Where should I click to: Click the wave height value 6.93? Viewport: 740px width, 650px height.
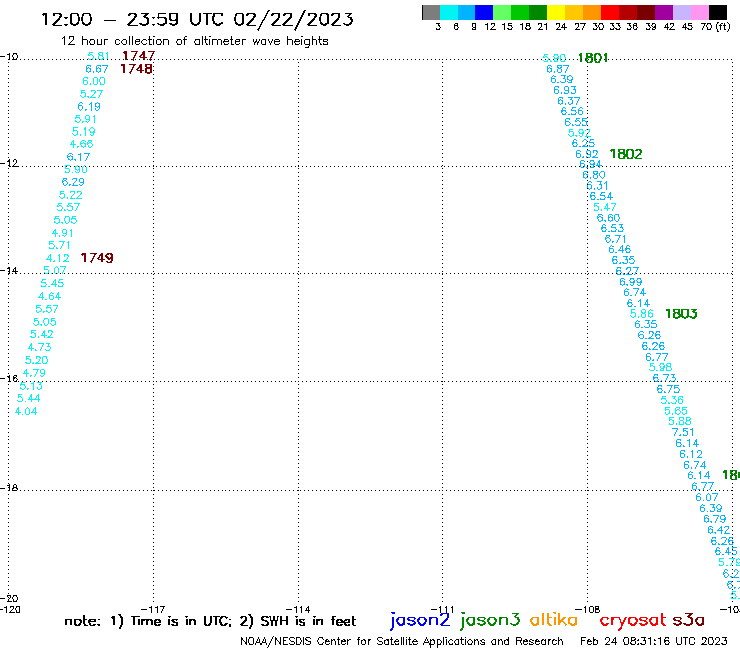pyautogui.click(x=565, y=90)
